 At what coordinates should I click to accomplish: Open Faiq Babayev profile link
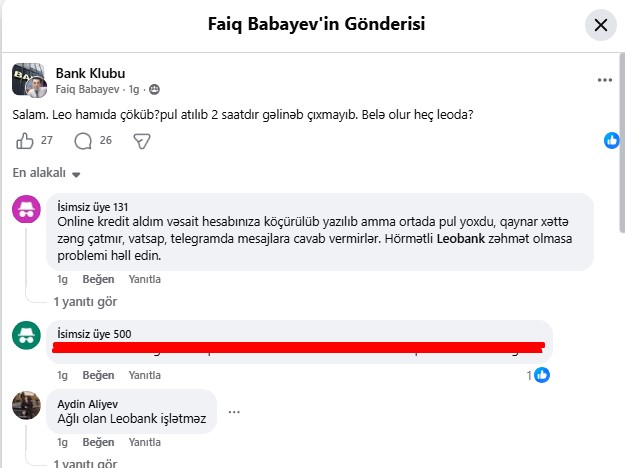[87, 89]
